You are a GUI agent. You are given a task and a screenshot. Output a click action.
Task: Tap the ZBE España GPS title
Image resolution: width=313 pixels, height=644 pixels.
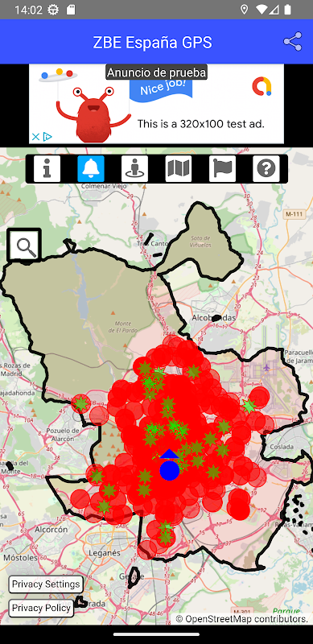click(152, 43)
